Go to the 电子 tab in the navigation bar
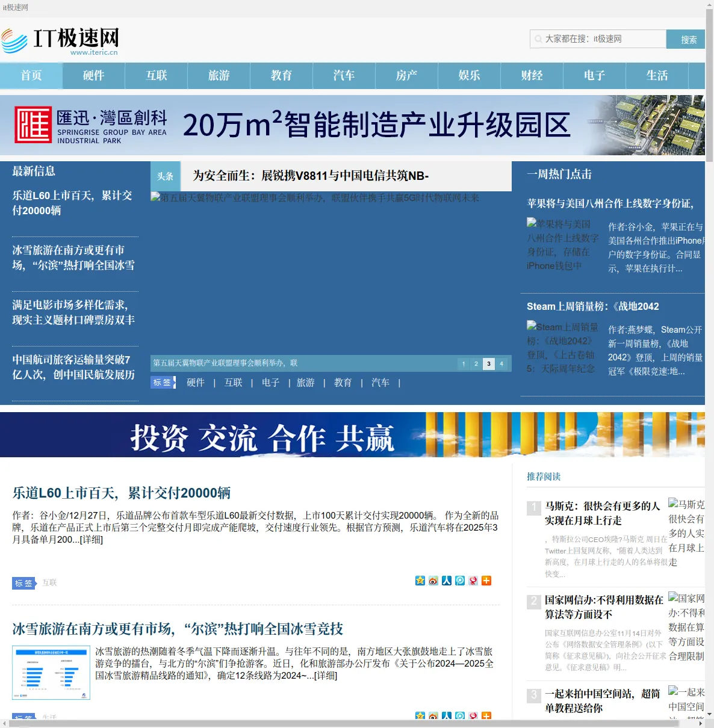 [x=595, y=75]
